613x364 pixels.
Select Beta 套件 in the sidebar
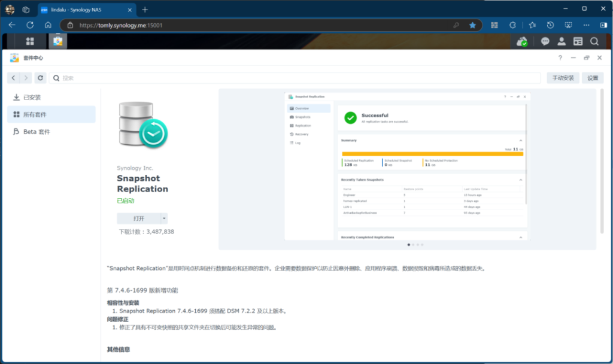(51, 132)
